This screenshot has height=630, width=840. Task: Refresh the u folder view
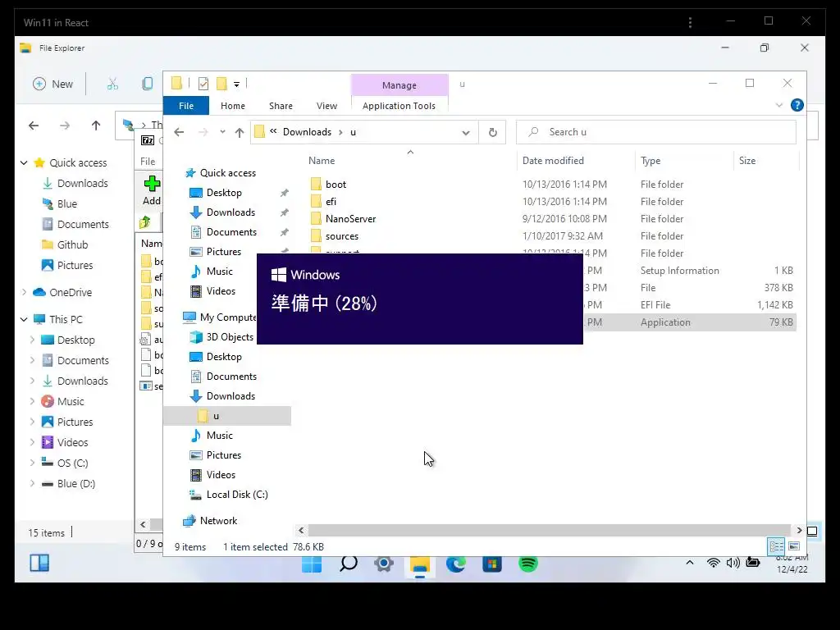(x=493, y=132)
